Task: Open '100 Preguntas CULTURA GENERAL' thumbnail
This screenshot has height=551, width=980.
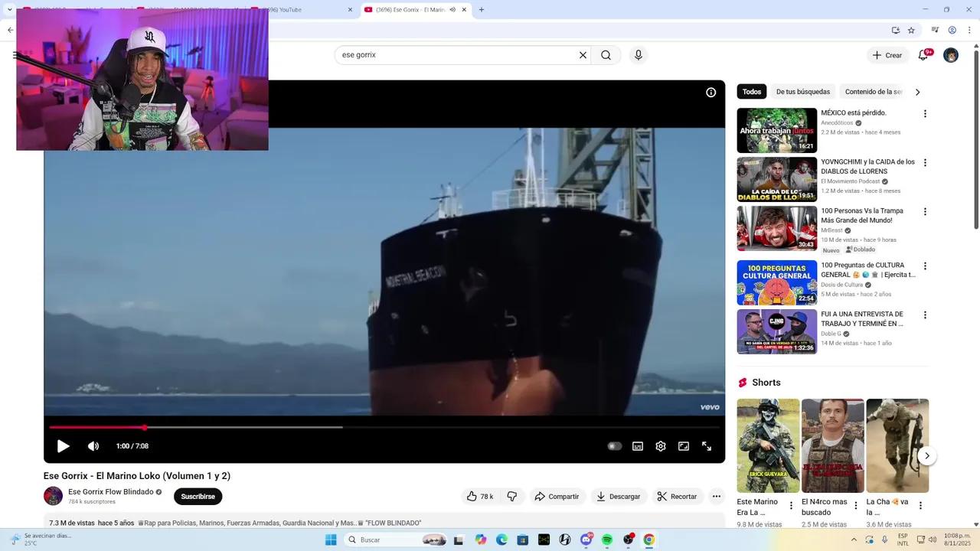Action: (x=777, y=282)
